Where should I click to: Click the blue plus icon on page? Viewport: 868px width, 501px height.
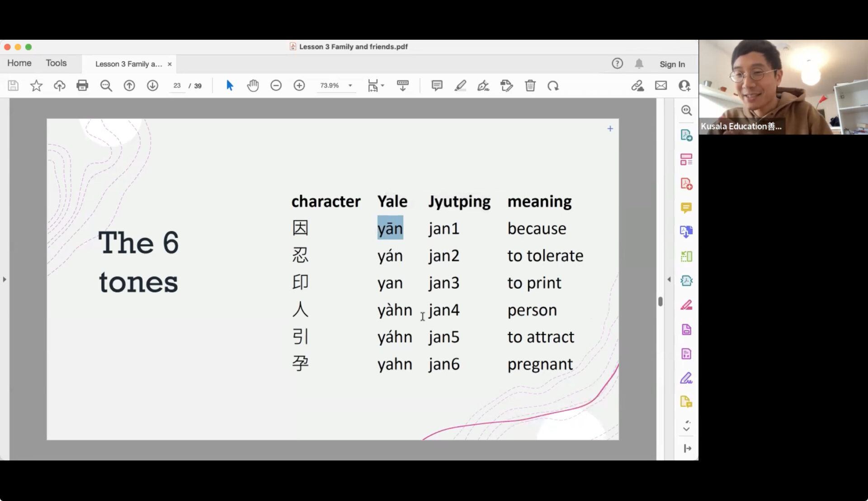pyautogui.click(x=610, y=129)
